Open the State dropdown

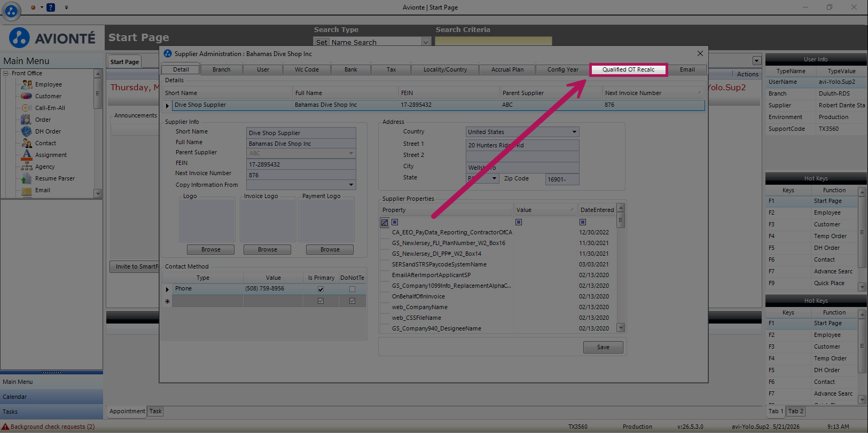[494, 178]
